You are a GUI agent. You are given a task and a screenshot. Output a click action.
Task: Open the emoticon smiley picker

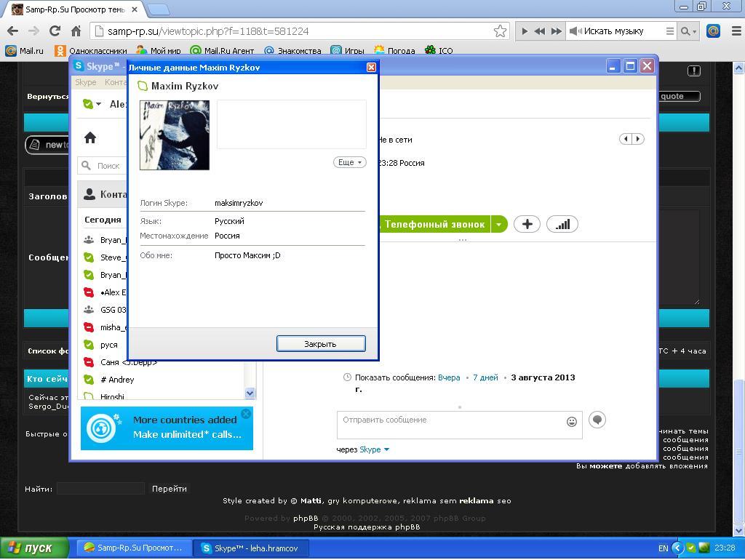coord(572,421)
